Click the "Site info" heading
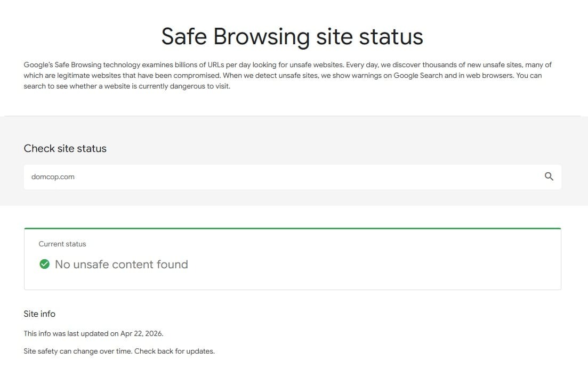588x368 pixels. pyautogui.click(x=39, y=314)
